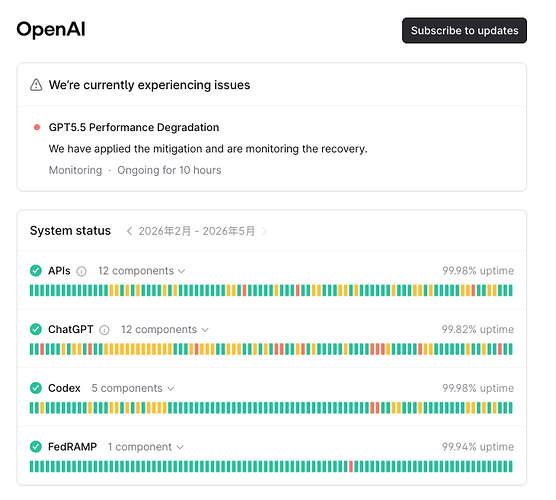Click Subscribe to updates button

(x=464, y=30)
